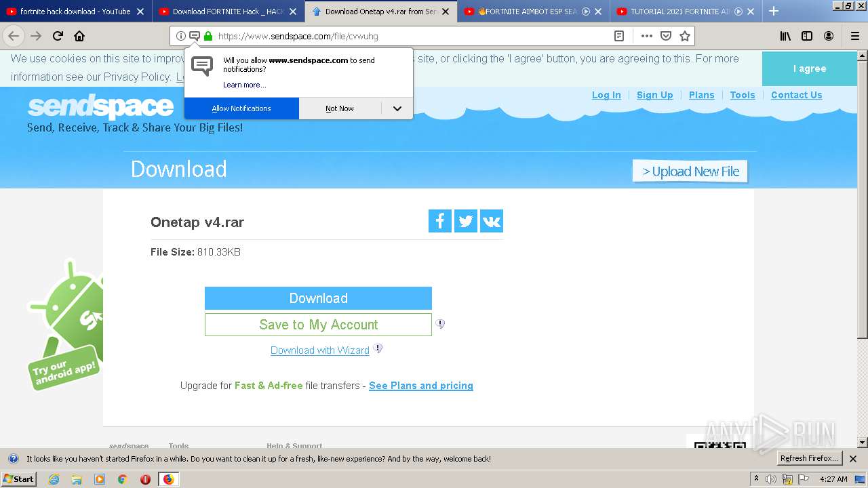Close the fortnite hack download tab
This screenshot has width=868, height=488.
click(140, 12)
